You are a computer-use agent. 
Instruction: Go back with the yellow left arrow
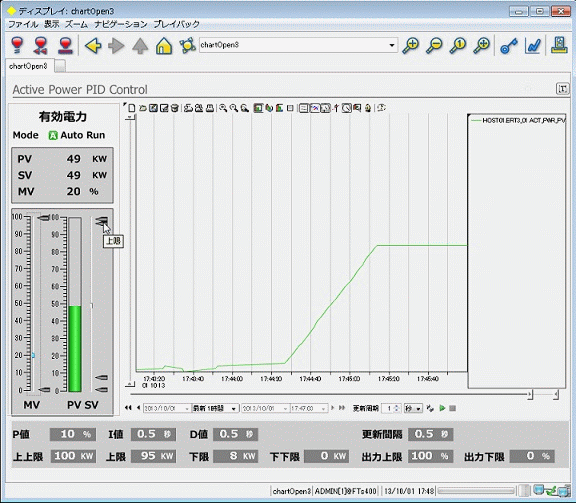(x=93, y=46)
